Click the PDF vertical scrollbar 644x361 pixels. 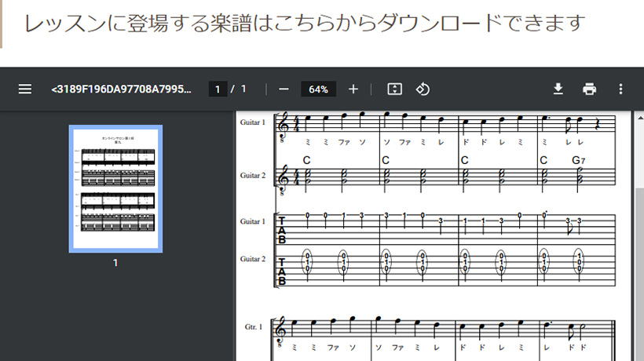click(x=639, y=235)
